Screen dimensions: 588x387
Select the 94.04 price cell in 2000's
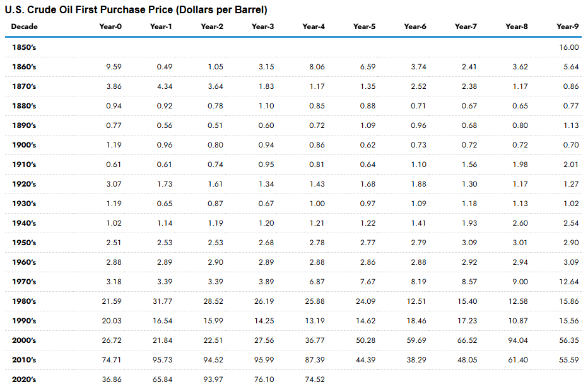point(517,340)
